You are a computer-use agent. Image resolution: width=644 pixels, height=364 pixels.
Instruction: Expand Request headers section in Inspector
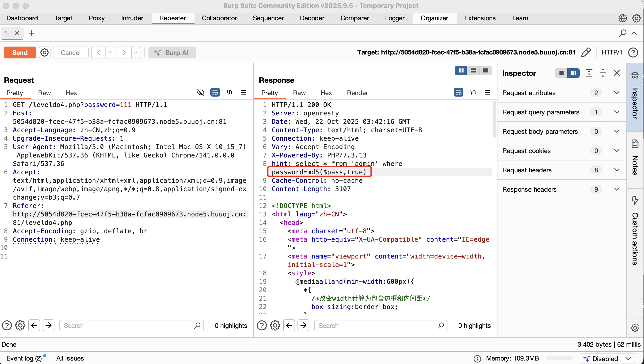tap(617, 170)
